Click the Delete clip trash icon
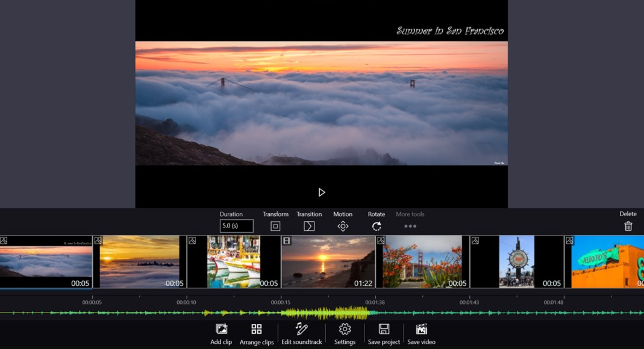Screen dimensions: 644x349 tap(628, 227)
